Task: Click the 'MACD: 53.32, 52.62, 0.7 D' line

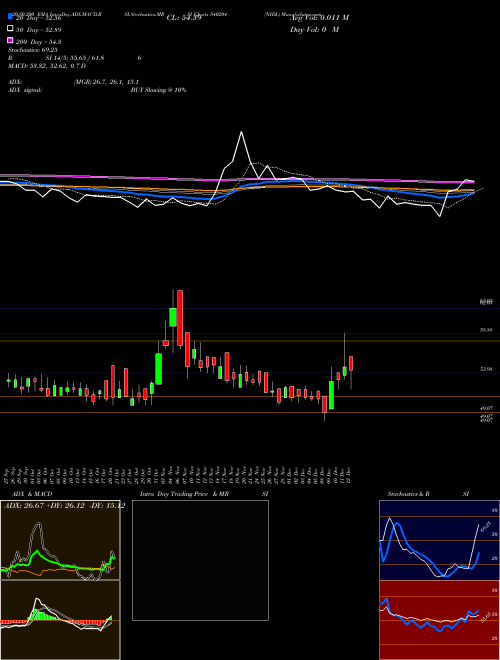Action: pos(47,66)
